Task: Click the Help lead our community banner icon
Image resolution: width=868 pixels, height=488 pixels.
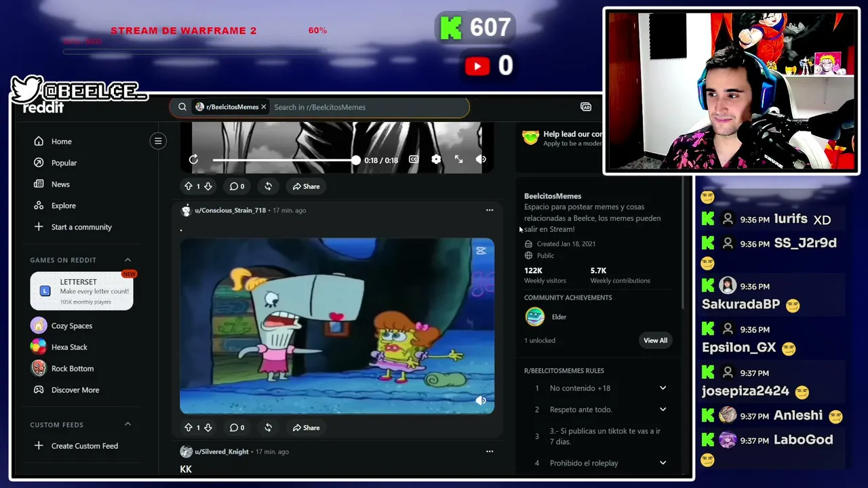Action: [530, 138]
